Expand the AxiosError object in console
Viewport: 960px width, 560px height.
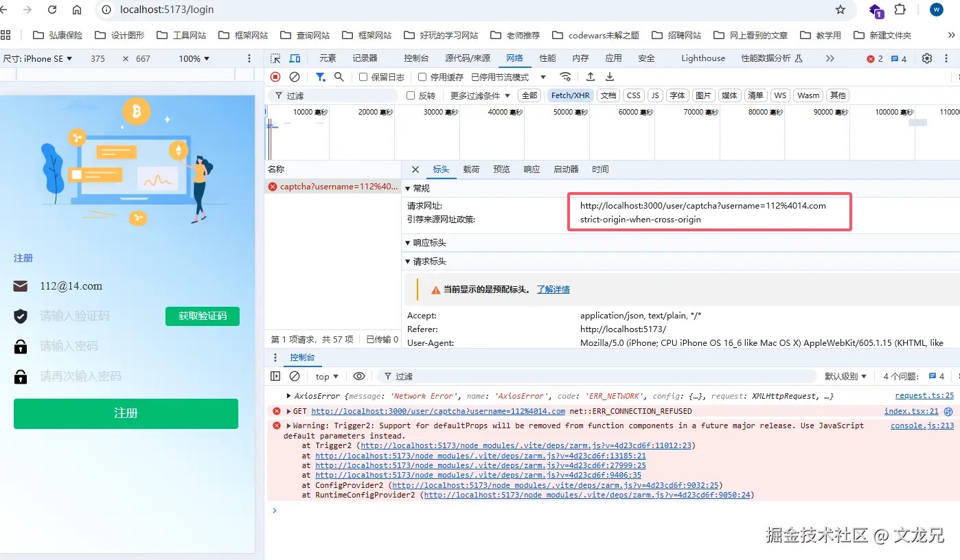coord(289,396)
